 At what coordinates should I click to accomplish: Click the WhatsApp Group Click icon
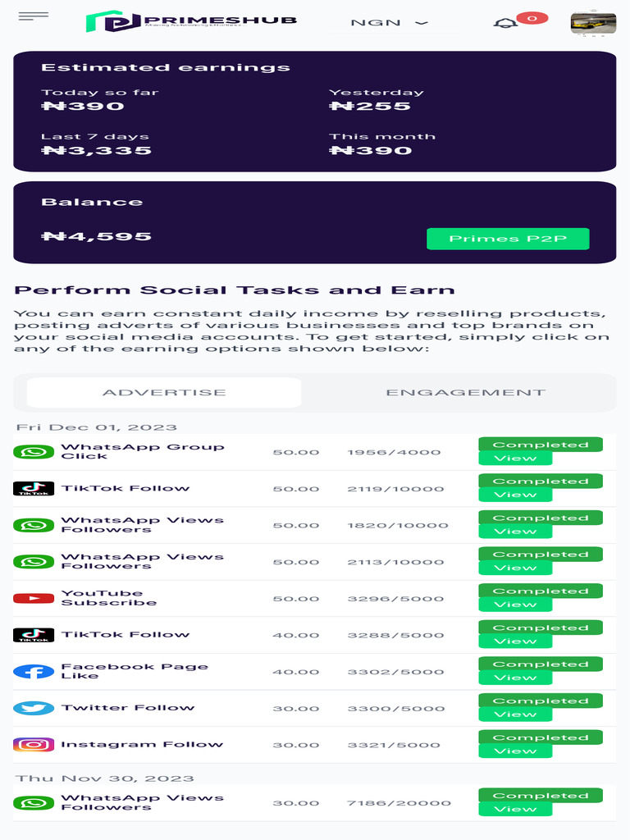coord(34,452)
